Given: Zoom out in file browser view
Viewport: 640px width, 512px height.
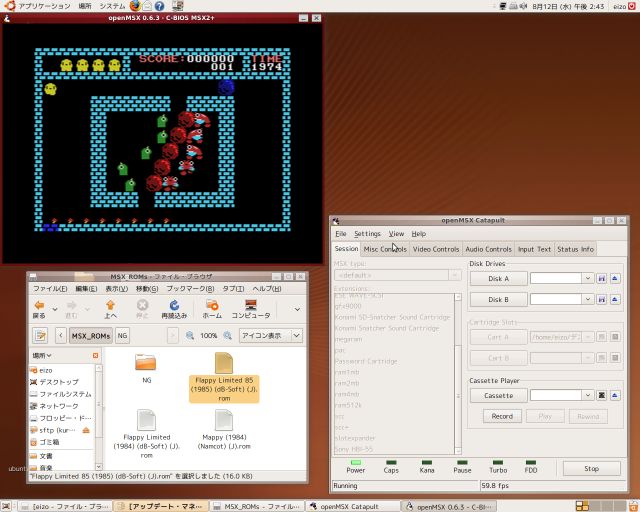Looking at the screenshot, I should [x=190, y=336].
